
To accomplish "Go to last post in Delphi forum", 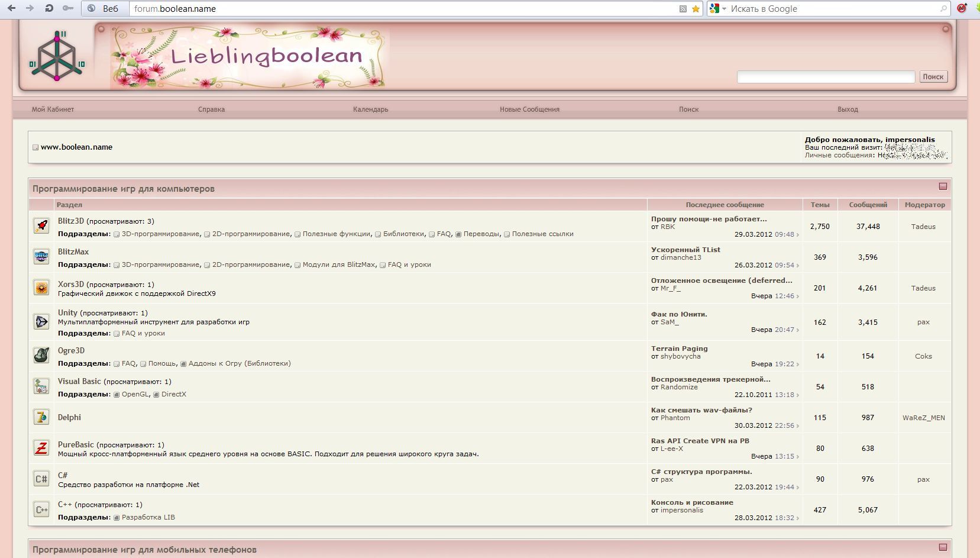I will [797, 426].
